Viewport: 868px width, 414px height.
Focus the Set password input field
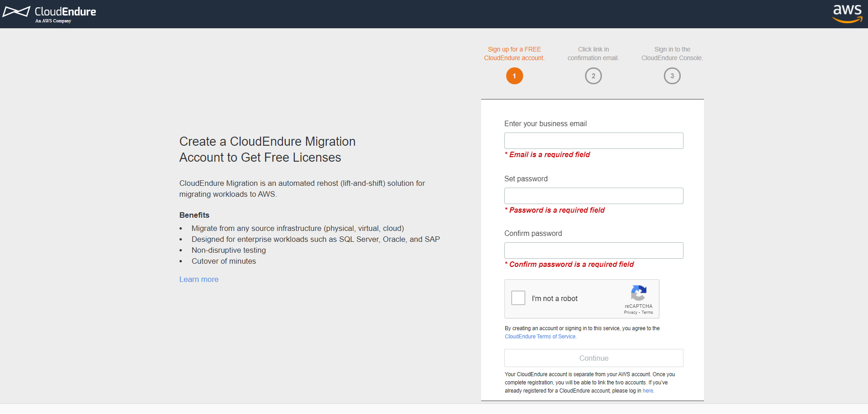click(x=594, y=196)
